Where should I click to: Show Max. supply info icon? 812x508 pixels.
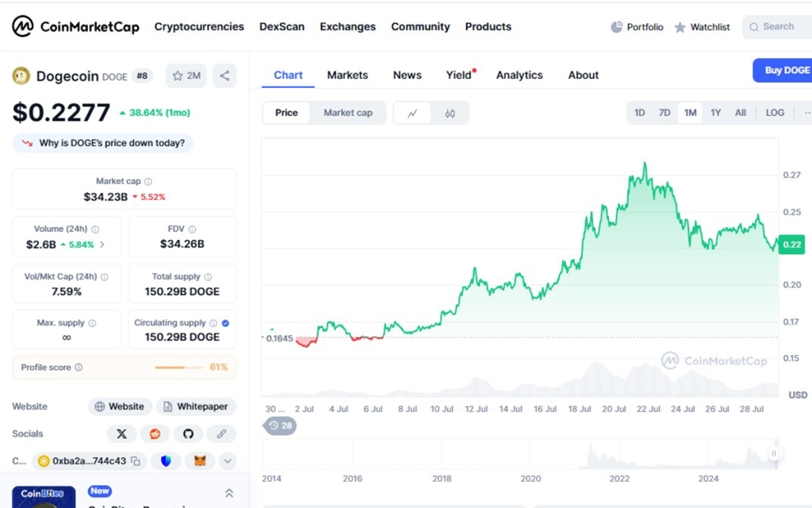pos(92,323)
